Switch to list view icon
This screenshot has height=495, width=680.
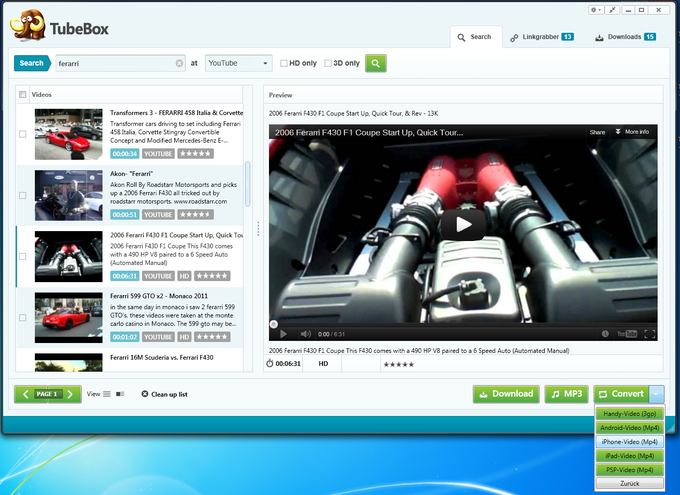tap(107, 394)
